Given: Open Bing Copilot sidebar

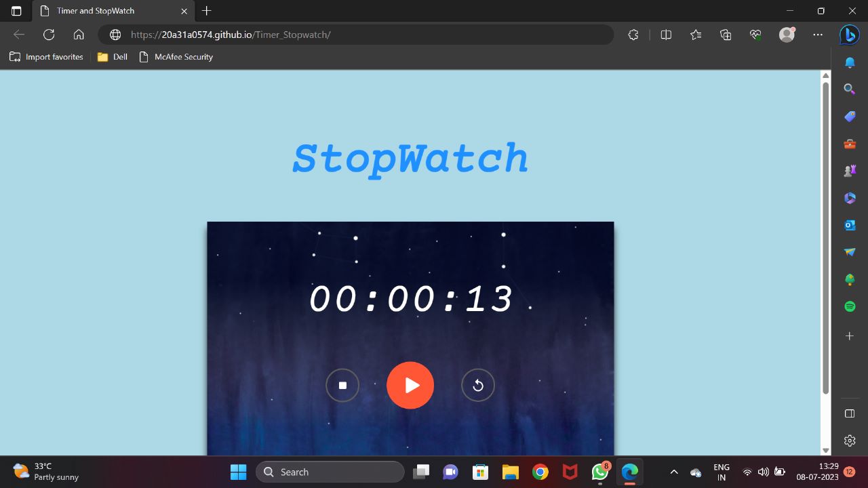Looking at the screenshot, I should pyautogui.click(x=850, y=35).
